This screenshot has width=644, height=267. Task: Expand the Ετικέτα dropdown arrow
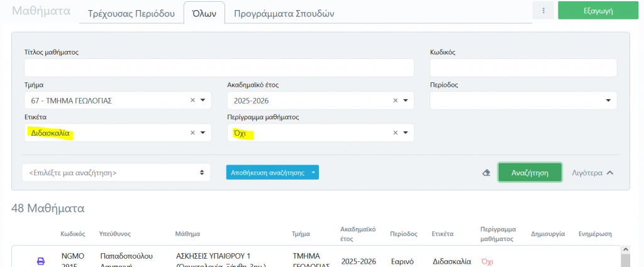pyautogui.click(x=203, y=133)
